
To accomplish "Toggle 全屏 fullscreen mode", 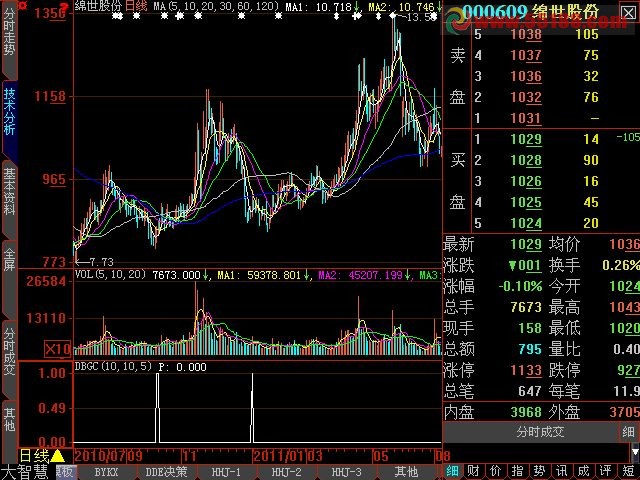I will (x=9, y=257).
